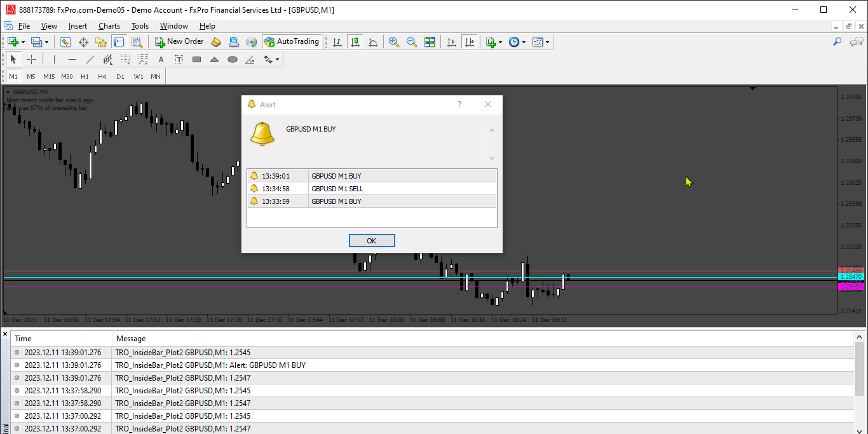Screen dimensions: 868x434
Task: Open the Indicators list icon
Action: point(491,42)
